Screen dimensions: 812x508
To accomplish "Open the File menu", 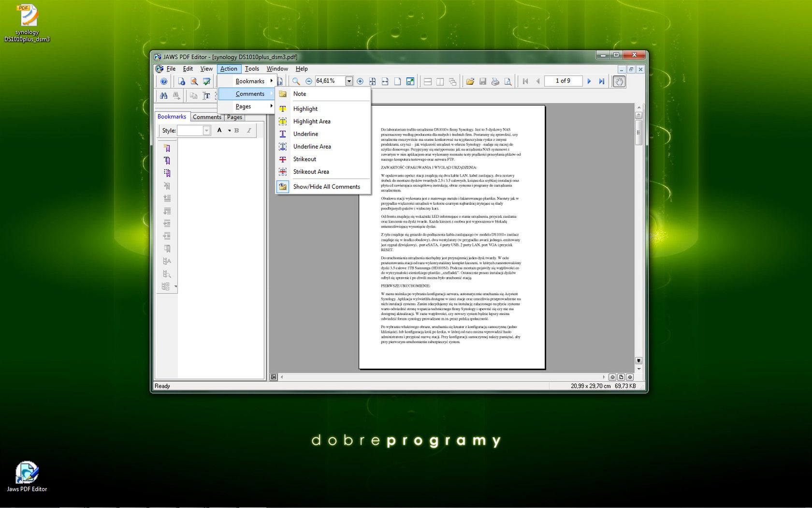I will click(x=171, y=69).
